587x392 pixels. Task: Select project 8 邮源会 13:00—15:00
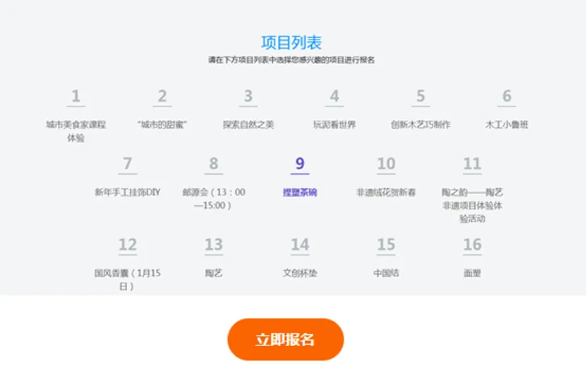pyautogui.click(x=214, y=183)
